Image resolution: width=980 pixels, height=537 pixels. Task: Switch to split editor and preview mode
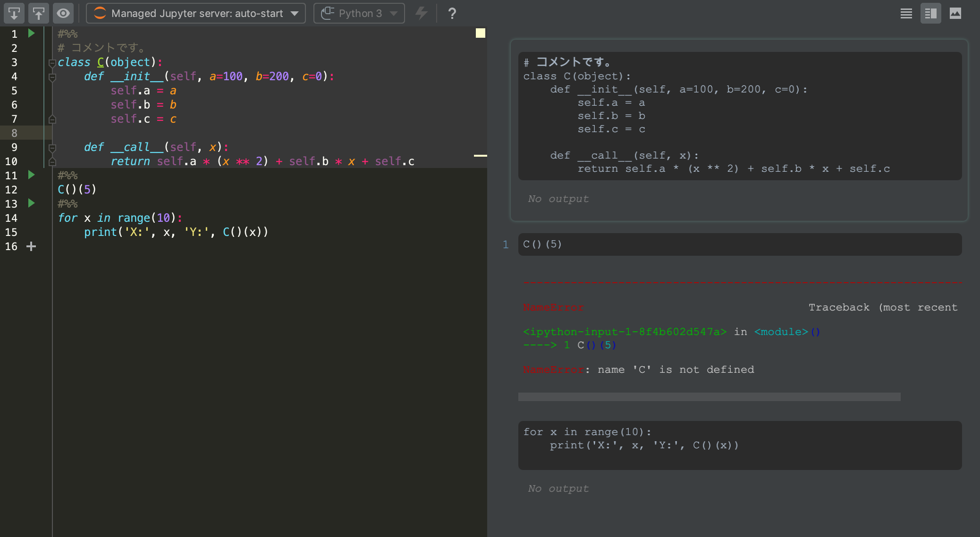[931, 13]
